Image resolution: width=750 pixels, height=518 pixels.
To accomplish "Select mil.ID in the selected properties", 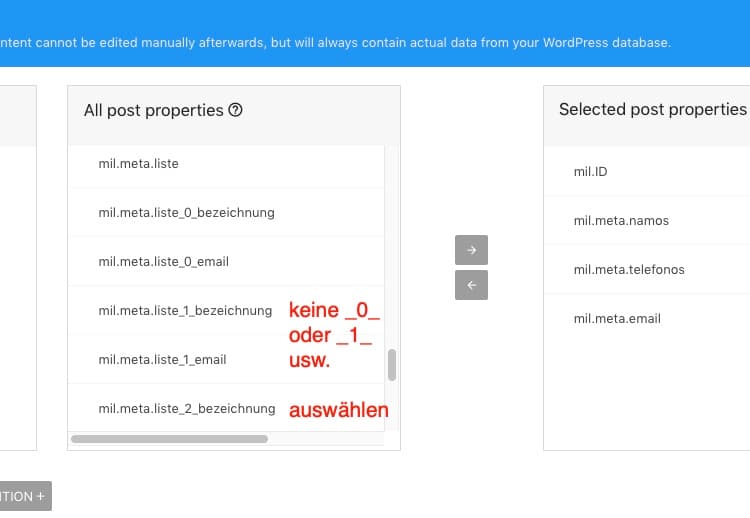I will tap(591, 171).
